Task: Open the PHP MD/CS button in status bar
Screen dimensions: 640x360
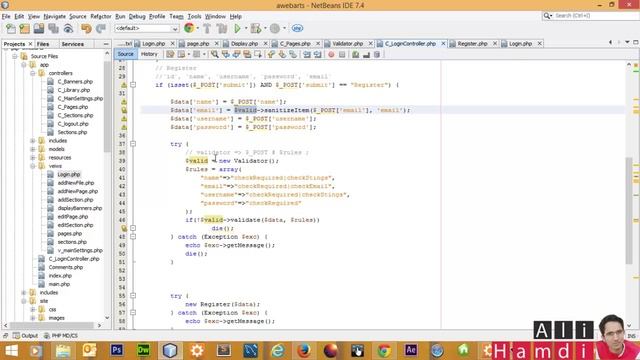Action: pyautogui.click(x=60, y=336)
